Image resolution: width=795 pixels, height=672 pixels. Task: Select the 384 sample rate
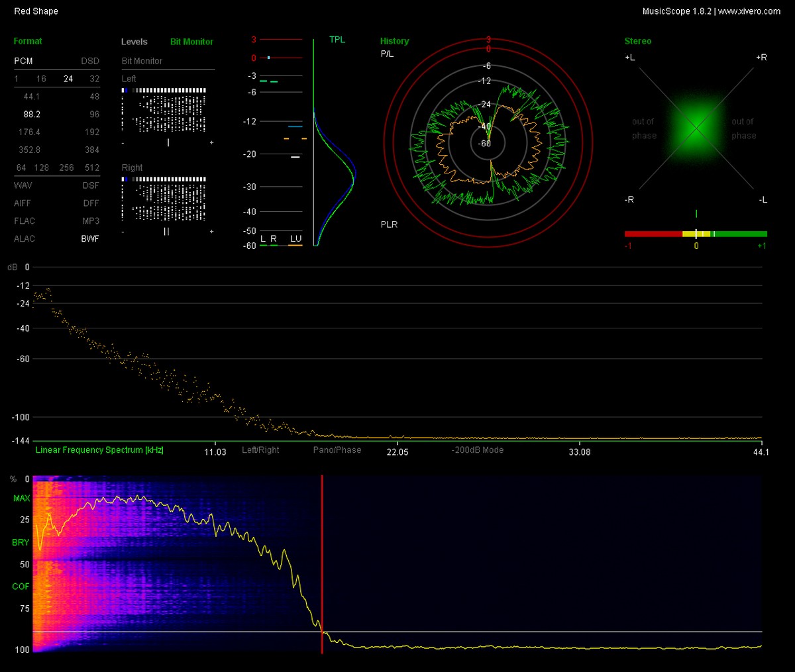92,150
